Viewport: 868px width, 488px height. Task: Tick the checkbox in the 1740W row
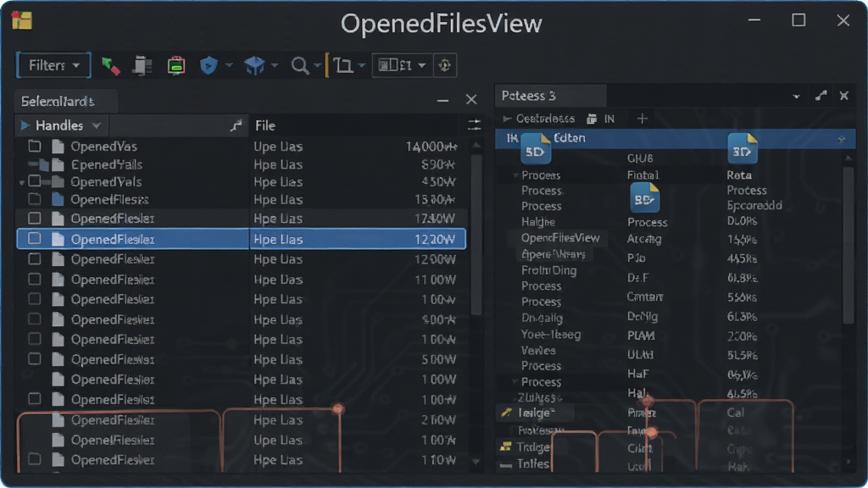[34, 218]
